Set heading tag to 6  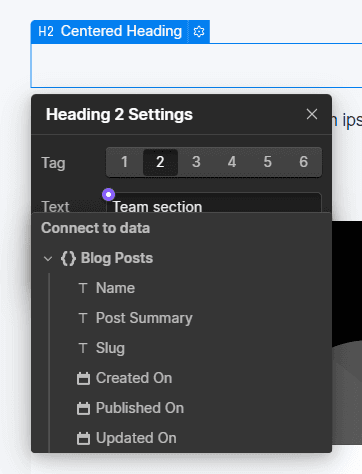(303, 162)
